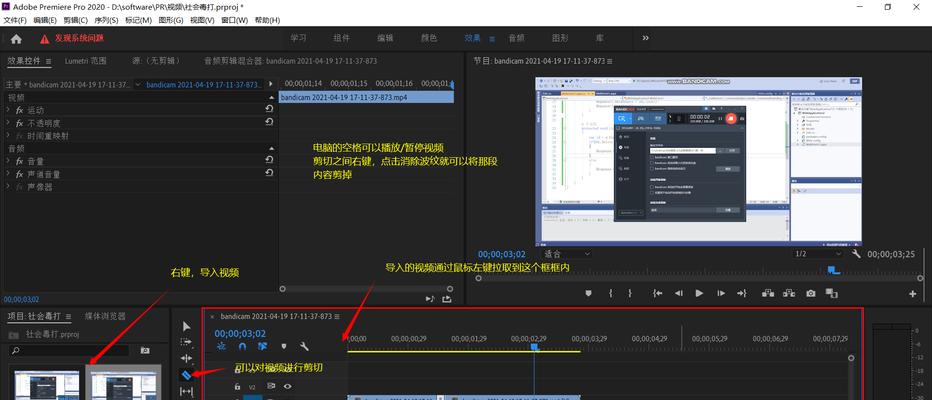The width and height of the screenshot is (932, 400).
Task: Toggle nest sequence insert mode
Action: 222,346
